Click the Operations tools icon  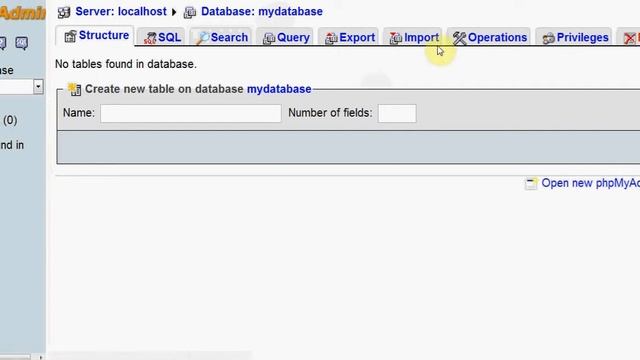tap(459, 38)
